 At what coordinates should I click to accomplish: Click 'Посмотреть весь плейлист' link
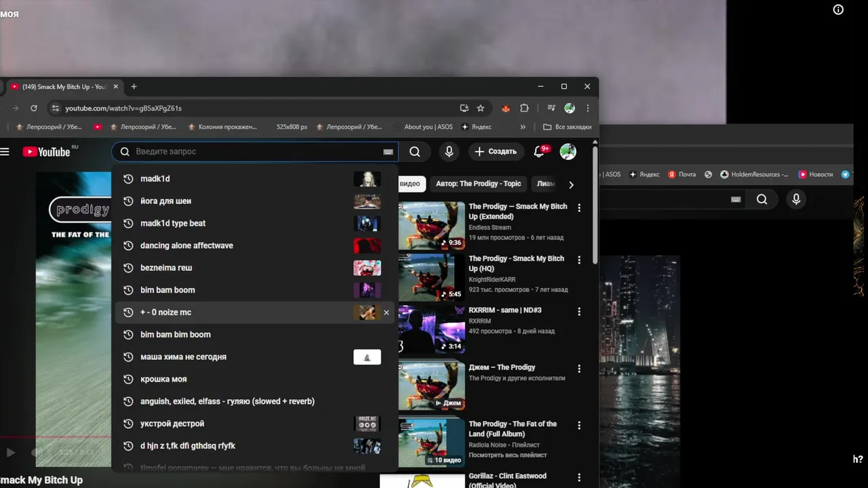point(508,455)
